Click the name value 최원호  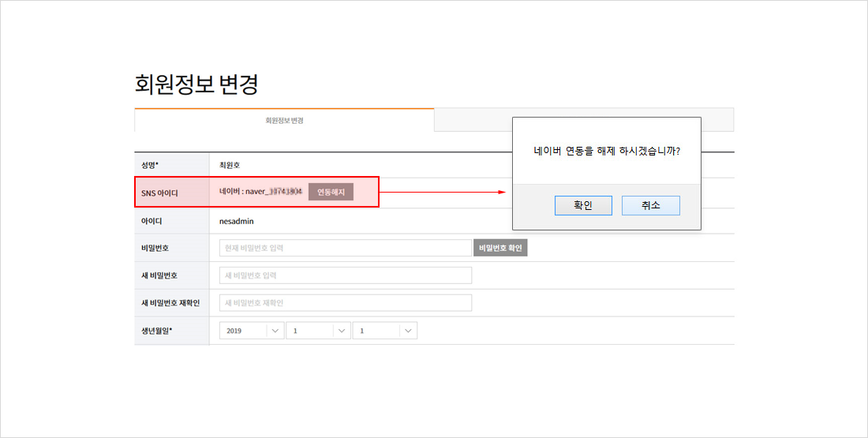pos(230,165)
